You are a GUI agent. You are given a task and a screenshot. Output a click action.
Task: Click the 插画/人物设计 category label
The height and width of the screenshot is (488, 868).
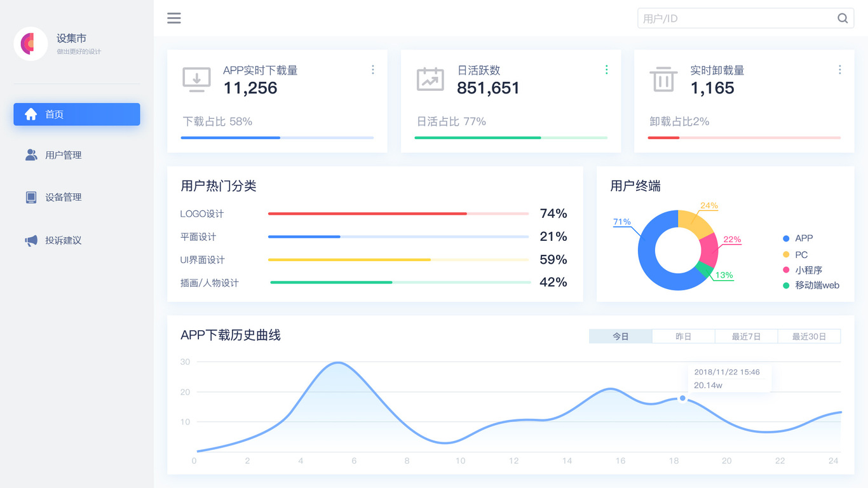[x=210, y=283]
